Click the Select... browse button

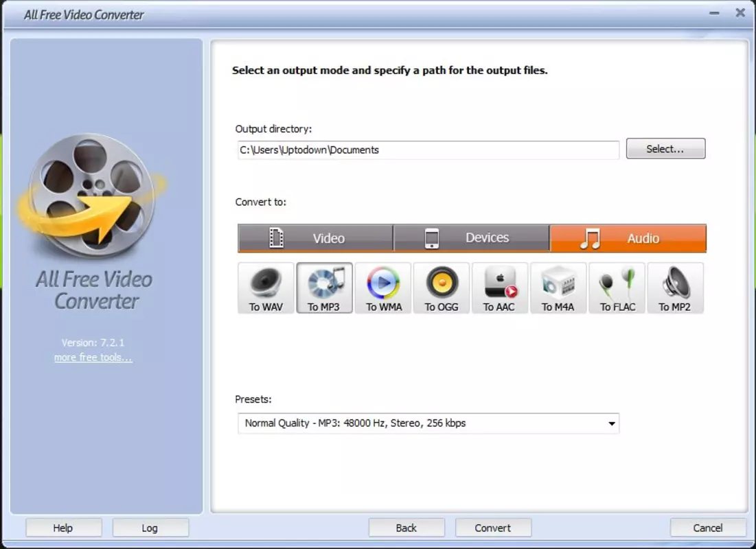[x=665, y=148]
